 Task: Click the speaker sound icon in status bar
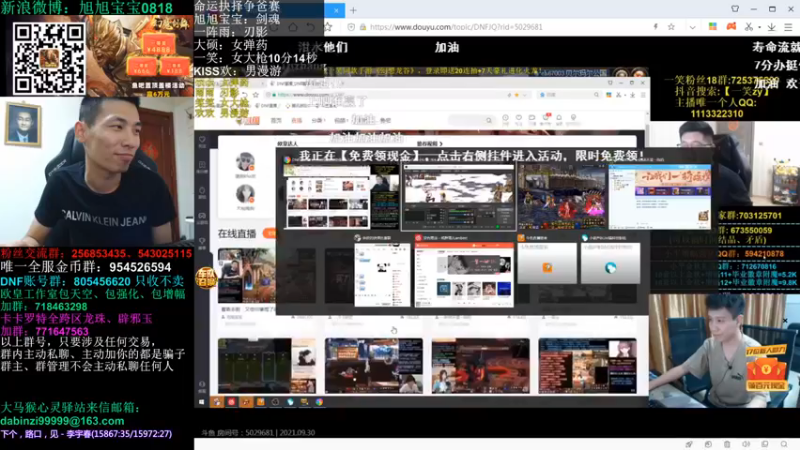746,444
